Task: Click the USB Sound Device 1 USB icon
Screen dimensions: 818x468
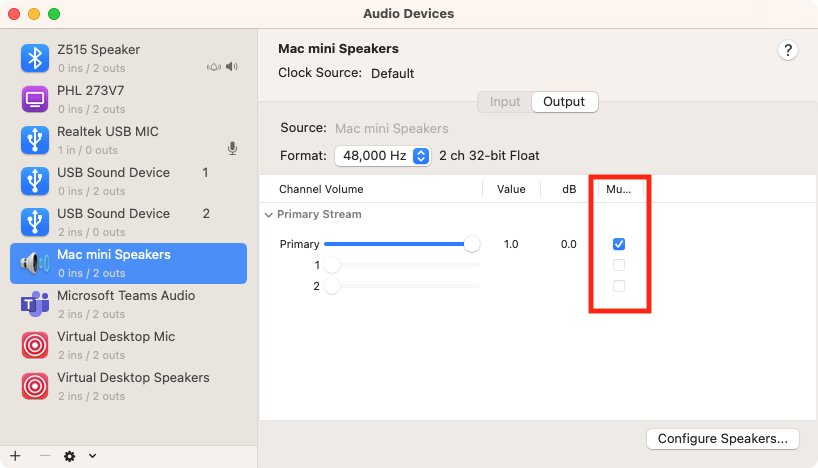Action: (35, 181)
